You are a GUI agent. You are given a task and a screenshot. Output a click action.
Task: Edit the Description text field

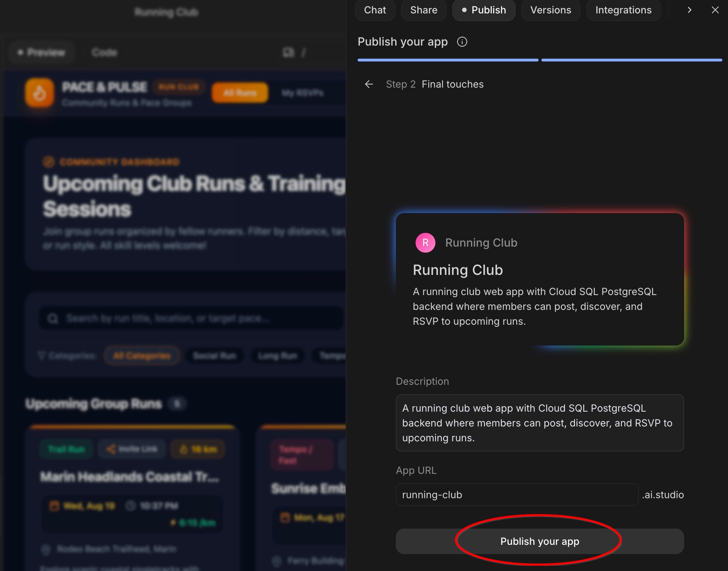[x=540, y=423]
